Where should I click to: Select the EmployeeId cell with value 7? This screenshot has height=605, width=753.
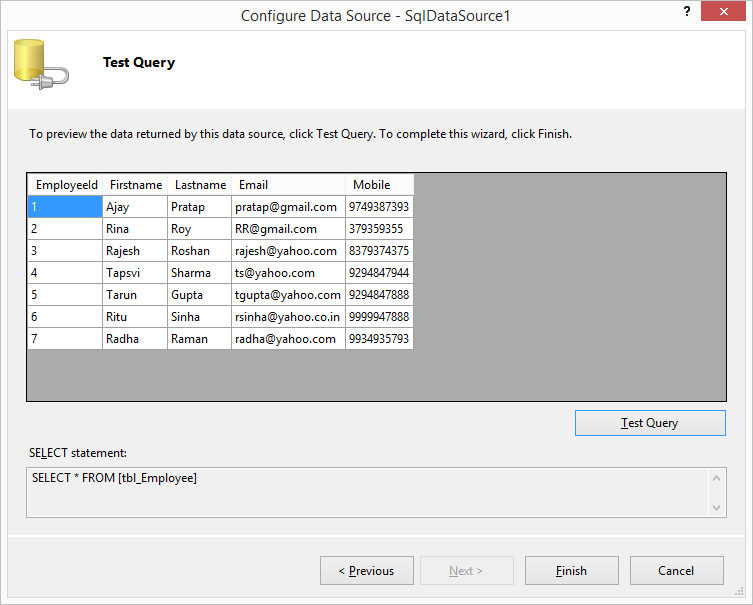click(x=65, y=339)
